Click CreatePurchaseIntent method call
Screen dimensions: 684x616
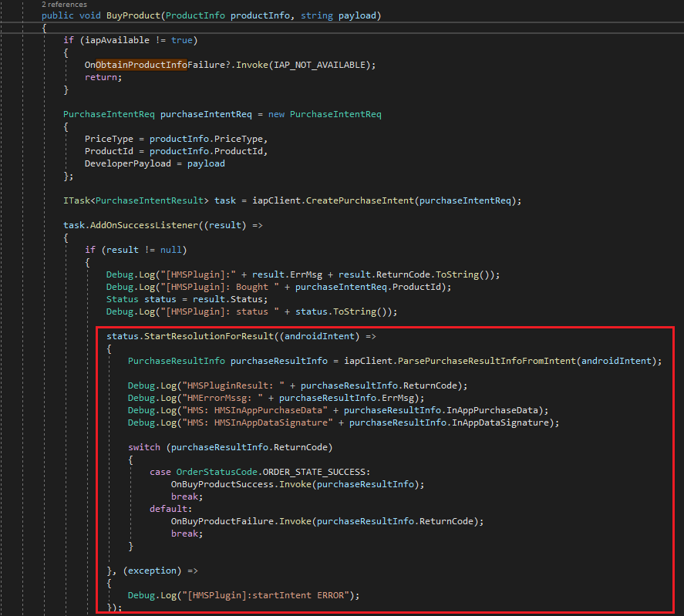pos(360,200)
